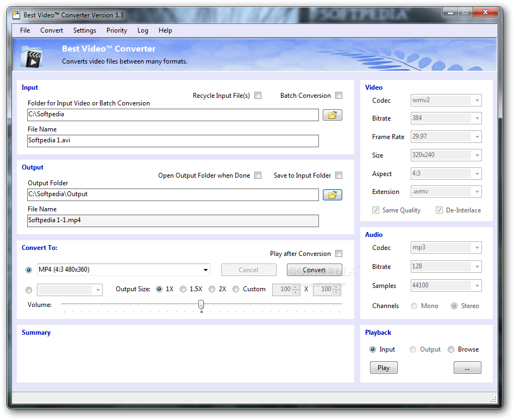Click the Volume slider handle
Image resolution: width=514 pixels, height=420 pixels.
point(201,305)
